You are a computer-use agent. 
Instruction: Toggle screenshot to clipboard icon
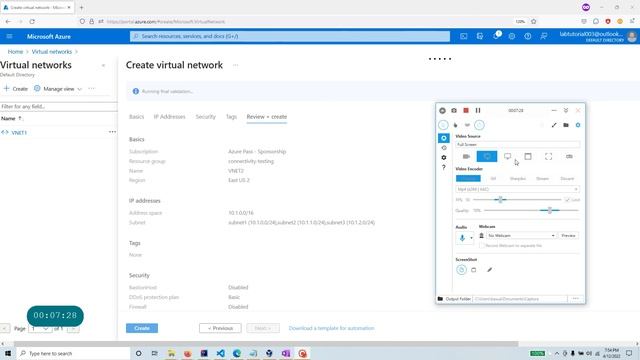(461, 270)
